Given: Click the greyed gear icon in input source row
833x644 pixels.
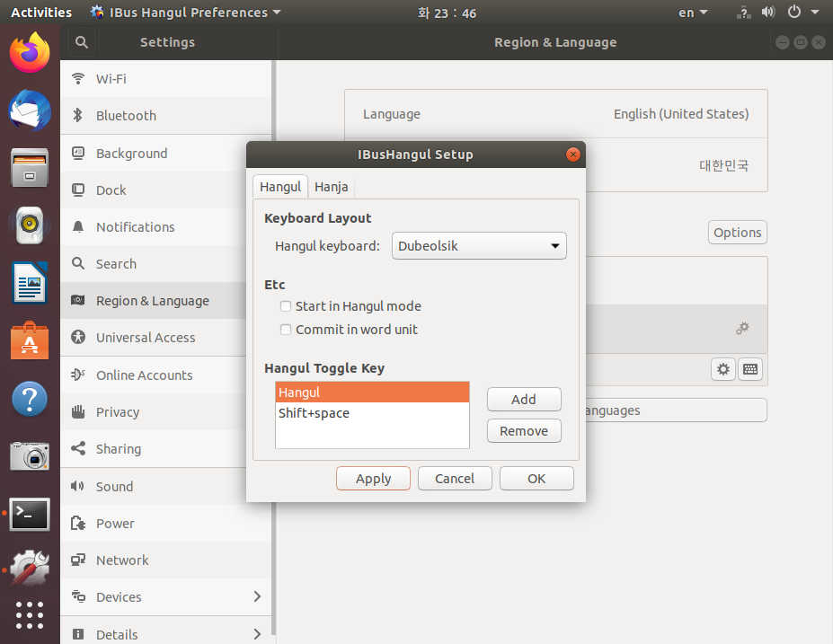Looking at the screenshot, I should point(742,328).
